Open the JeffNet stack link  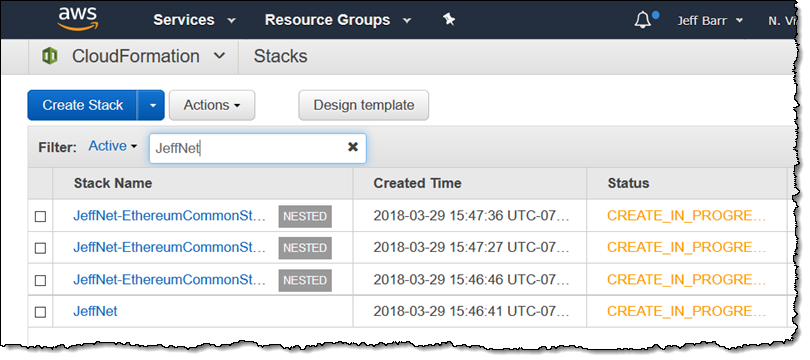coord(95,311)
